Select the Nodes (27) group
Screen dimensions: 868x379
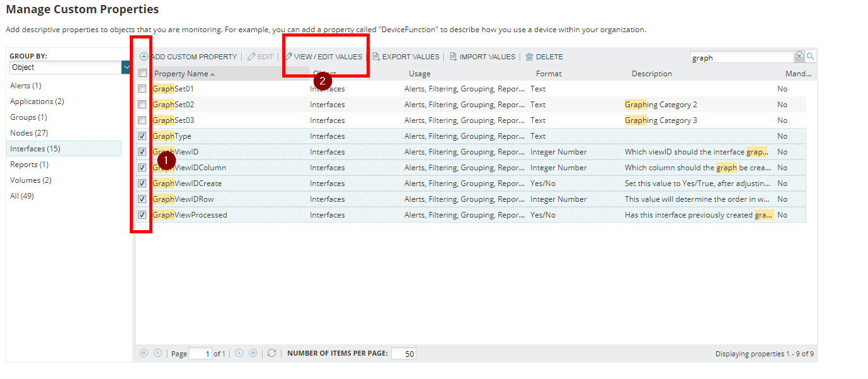(x=29, y=133)
